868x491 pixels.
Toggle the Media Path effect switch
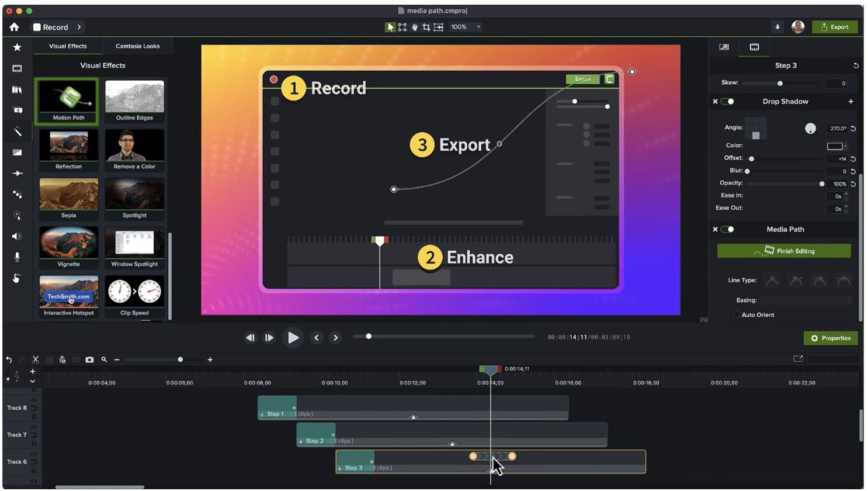pos(728,229)
